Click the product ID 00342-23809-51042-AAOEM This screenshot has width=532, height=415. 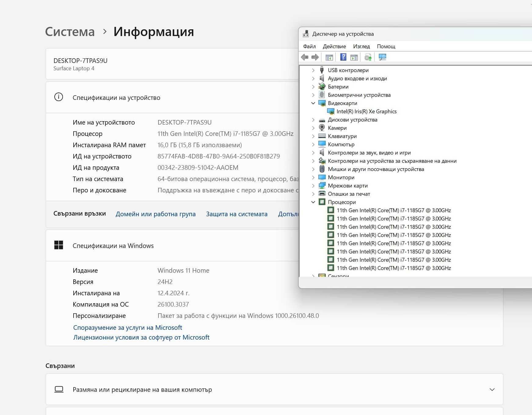click(198, 168)
